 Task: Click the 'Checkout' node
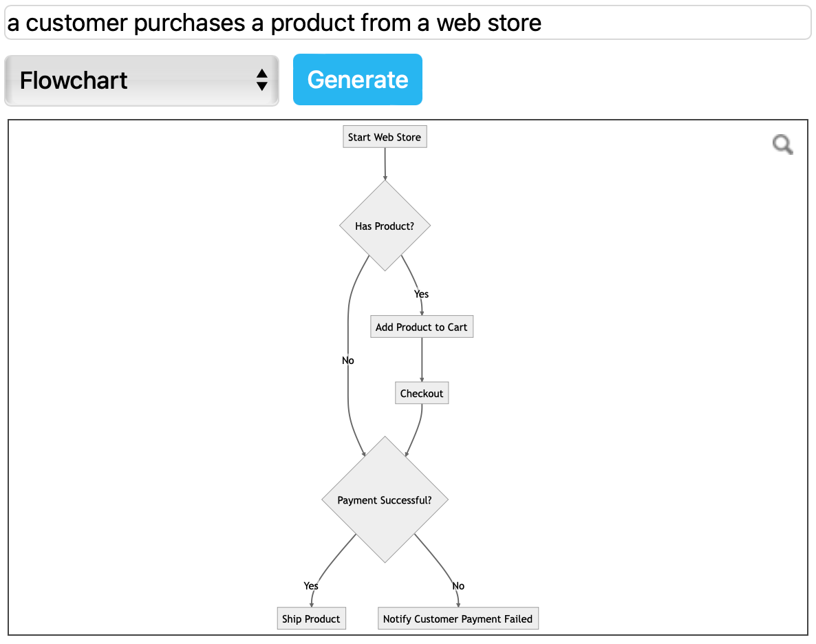(x=421, y=393)
